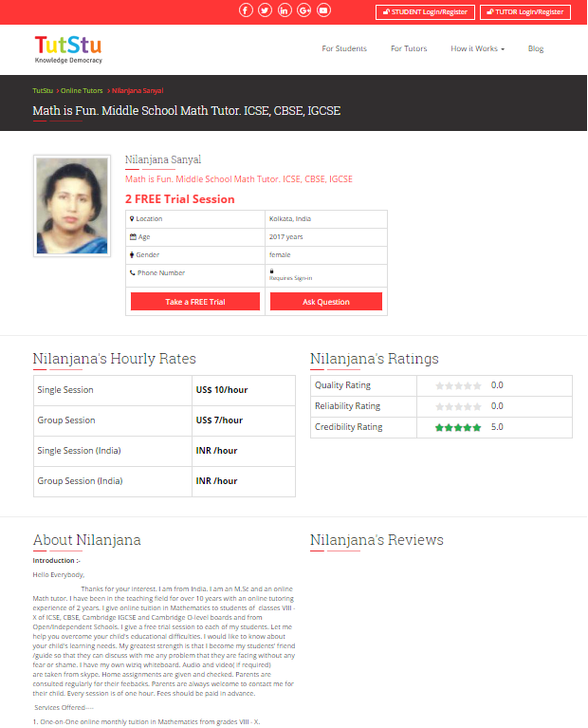
Task: Click the phone icon beside Phone Number
Action: [132, 273]
